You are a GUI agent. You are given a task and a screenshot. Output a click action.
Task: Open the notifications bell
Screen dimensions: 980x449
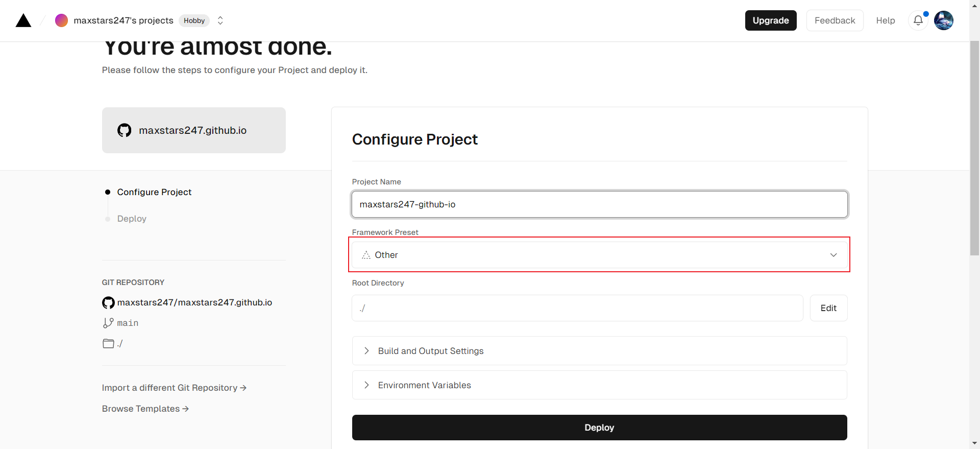(918, 20)
